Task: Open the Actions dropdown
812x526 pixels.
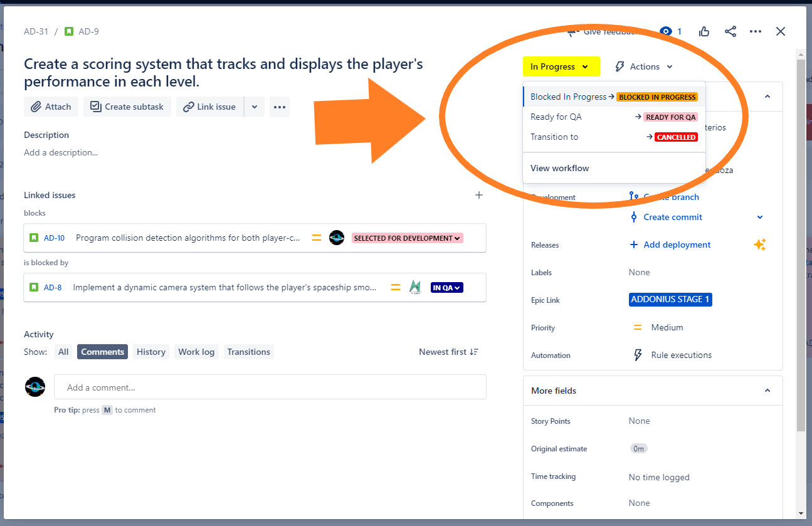Action: click(x=644, y=66)
